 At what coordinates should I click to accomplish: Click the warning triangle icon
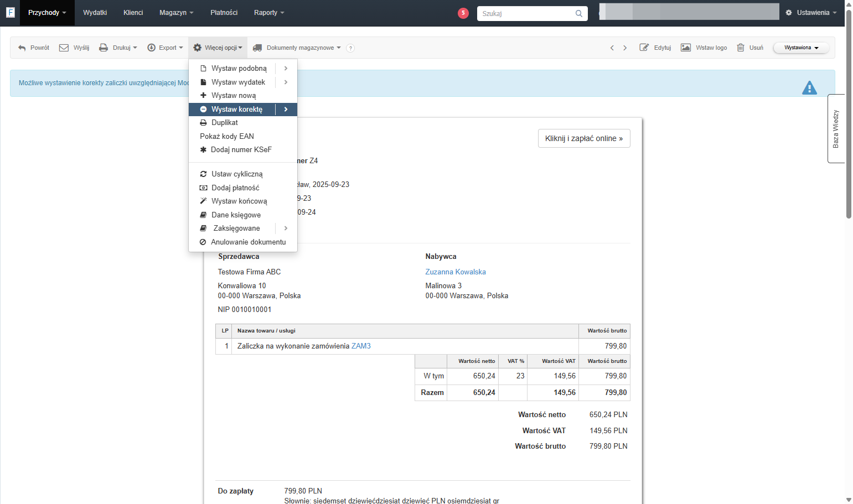click(x=809, y=87)
